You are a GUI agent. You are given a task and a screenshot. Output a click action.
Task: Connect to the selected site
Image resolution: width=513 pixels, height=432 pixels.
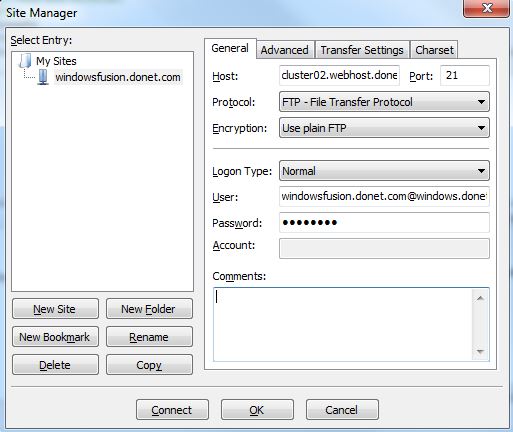click(172, 410)
